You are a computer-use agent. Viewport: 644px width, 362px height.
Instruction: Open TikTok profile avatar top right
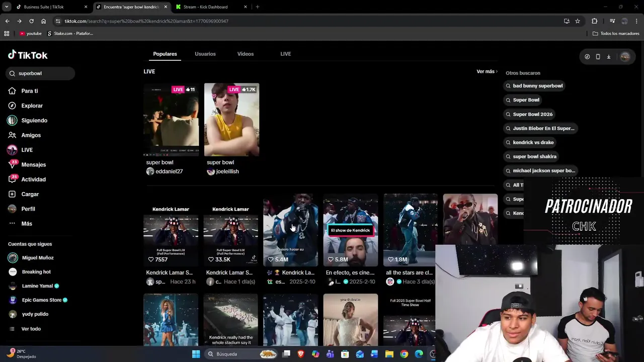pyautogui.click(x=625, y=57)
